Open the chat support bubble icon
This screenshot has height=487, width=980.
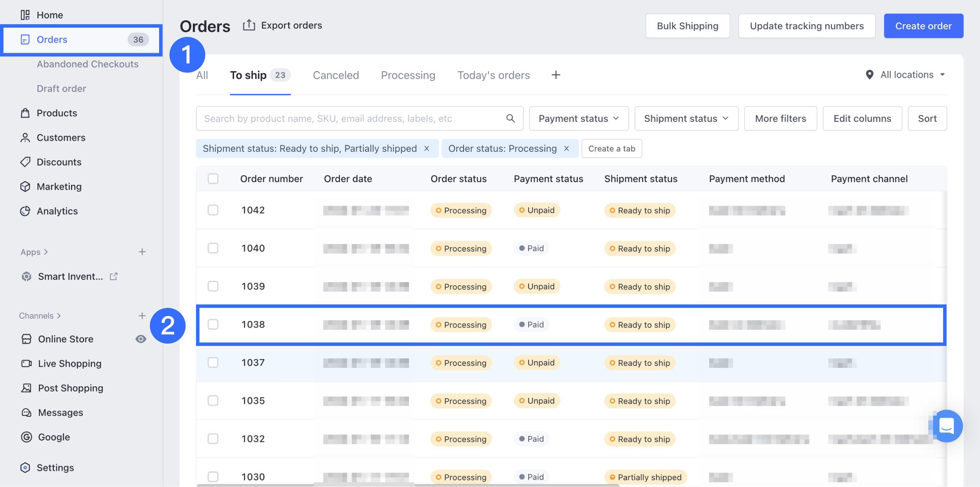coord(947,426)
